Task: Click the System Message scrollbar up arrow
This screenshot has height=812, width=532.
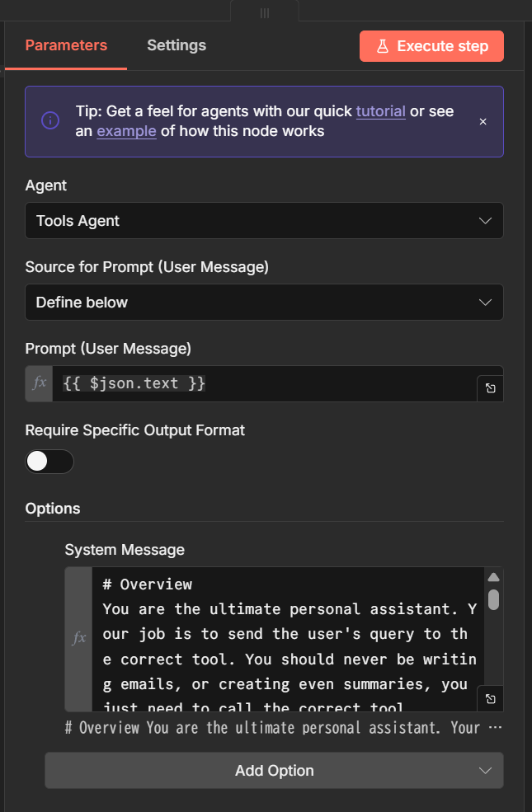Action: coord(493,578)
